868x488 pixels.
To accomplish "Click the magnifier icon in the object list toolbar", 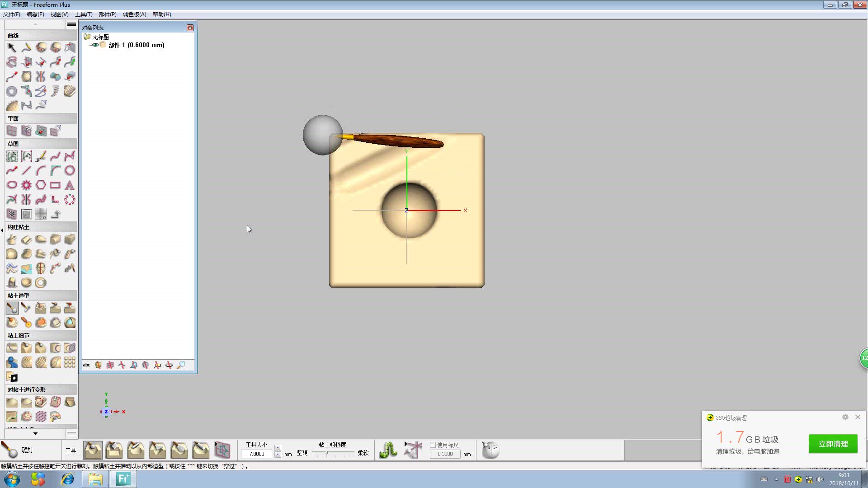I will point(181,365).
